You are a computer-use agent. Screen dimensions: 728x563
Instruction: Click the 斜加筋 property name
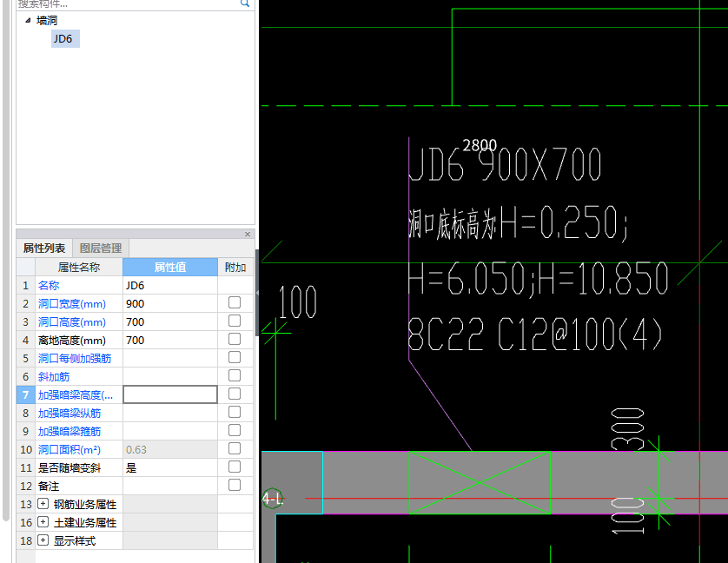pyautogui.click(x=54, y=377)
